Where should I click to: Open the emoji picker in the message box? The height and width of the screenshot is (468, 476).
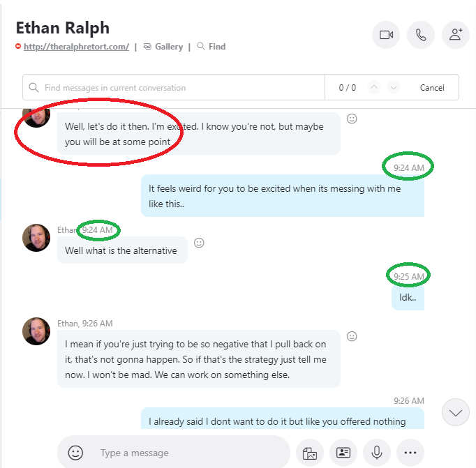pyautogui.click(x=75, y=453)
